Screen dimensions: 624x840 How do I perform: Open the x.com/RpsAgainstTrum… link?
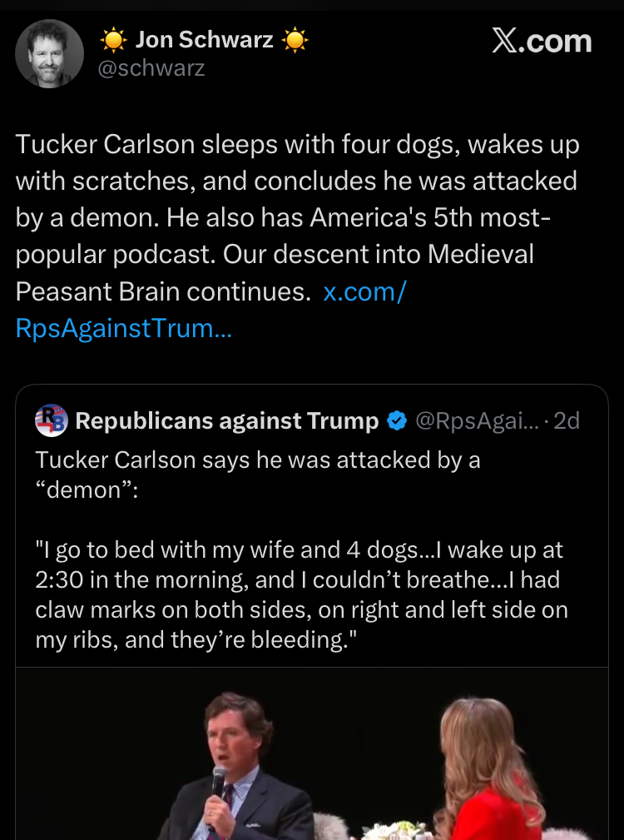(123, 328)
